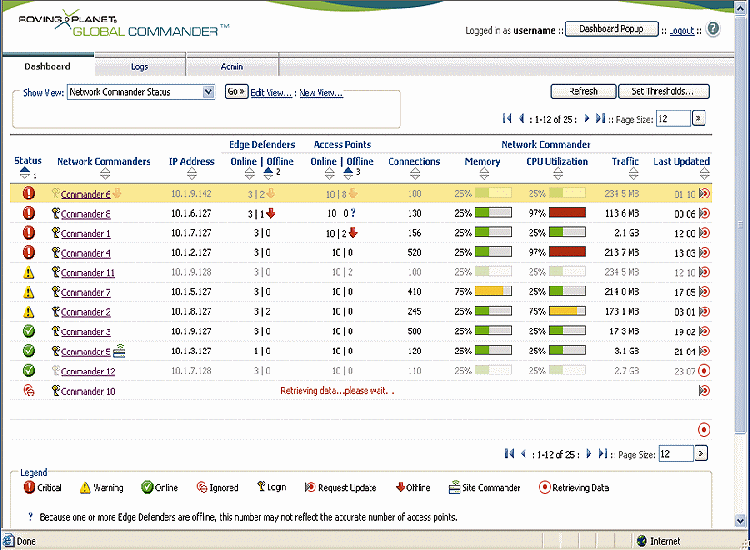Request update for the 10.1.2.127 row
This screenshot has width=750, height=550.
[704, 253]
